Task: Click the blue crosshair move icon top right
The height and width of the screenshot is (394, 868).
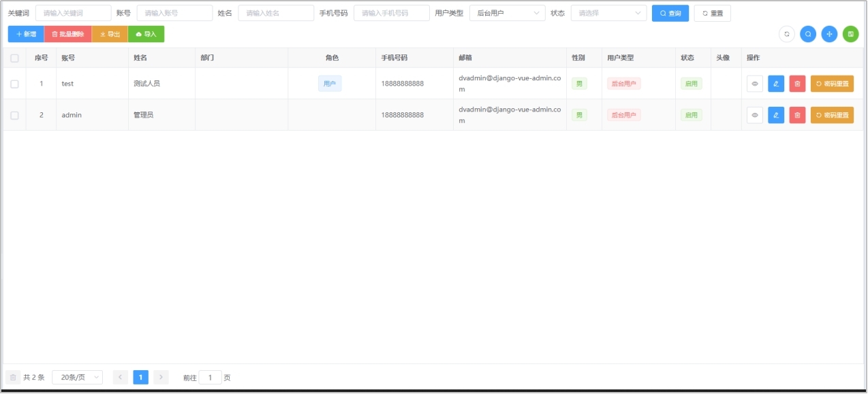Action: [x=829, y=33]
